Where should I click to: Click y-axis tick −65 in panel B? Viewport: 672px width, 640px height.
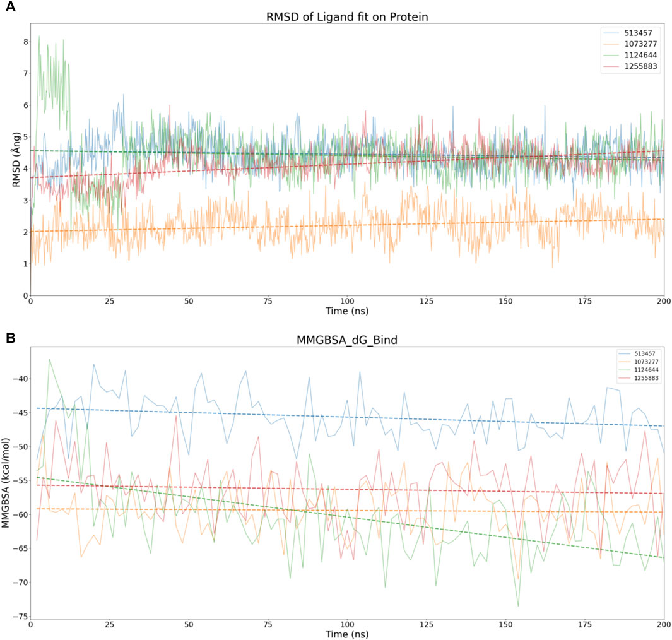(21, 548)
